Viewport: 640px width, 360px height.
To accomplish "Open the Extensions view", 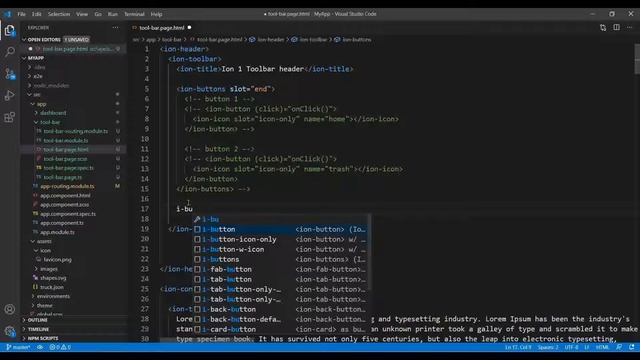I will coord(10,118).
